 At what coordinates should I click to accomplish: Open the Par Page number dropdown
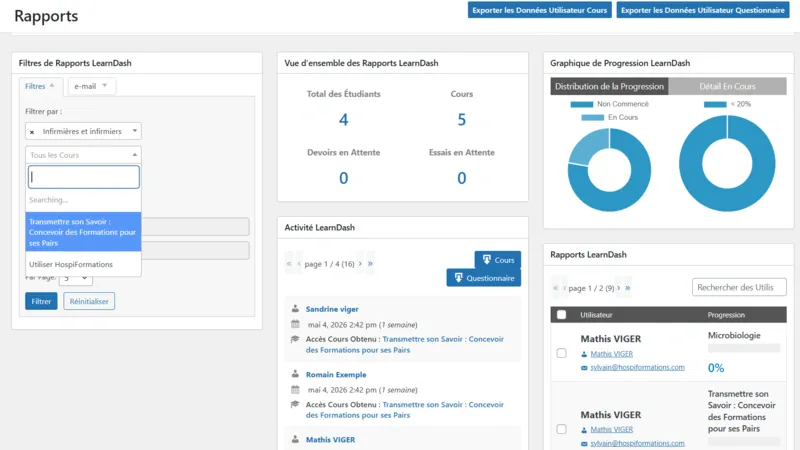click(x=76, y=279)
